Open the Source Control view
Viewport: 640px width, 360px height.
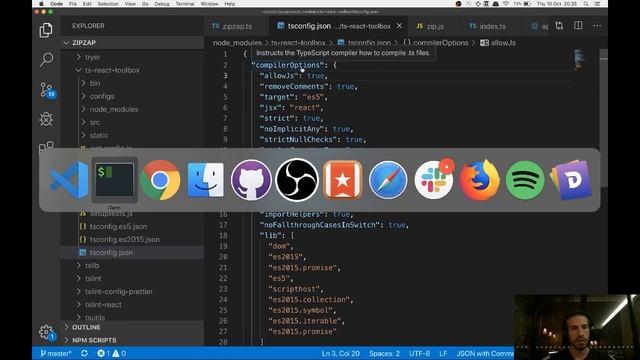(x=47, y=90)
